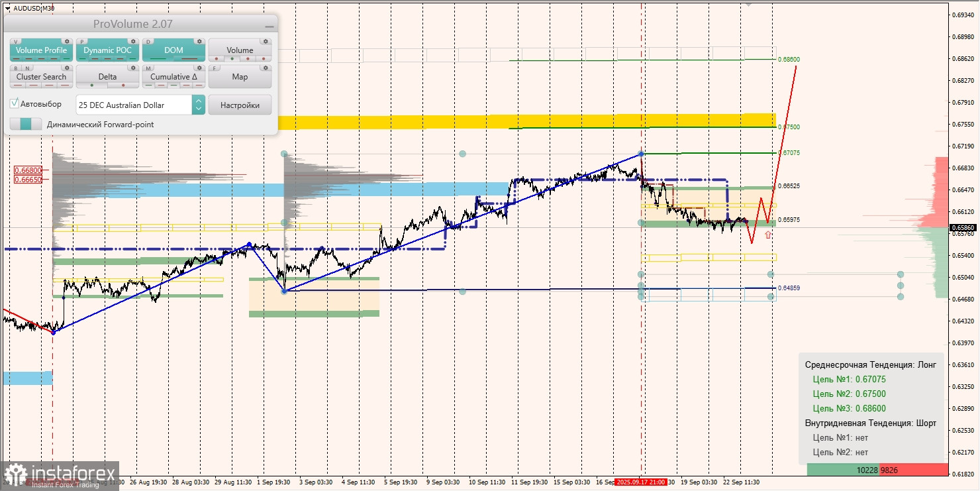The image size is (980, 491).
Task: Click the B hotkey tag on Cluster Search
Action: [16, 68]
